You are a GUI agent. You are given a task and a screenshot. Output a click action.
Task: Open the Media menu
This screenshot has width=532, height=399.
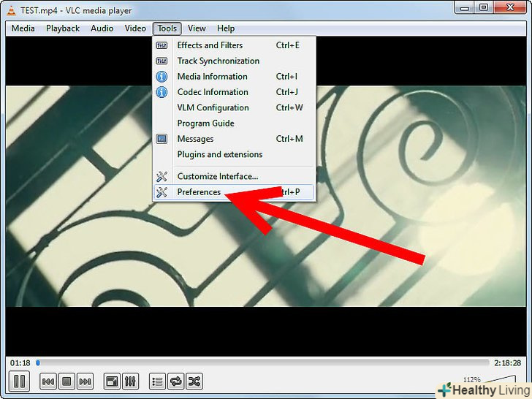23,28
